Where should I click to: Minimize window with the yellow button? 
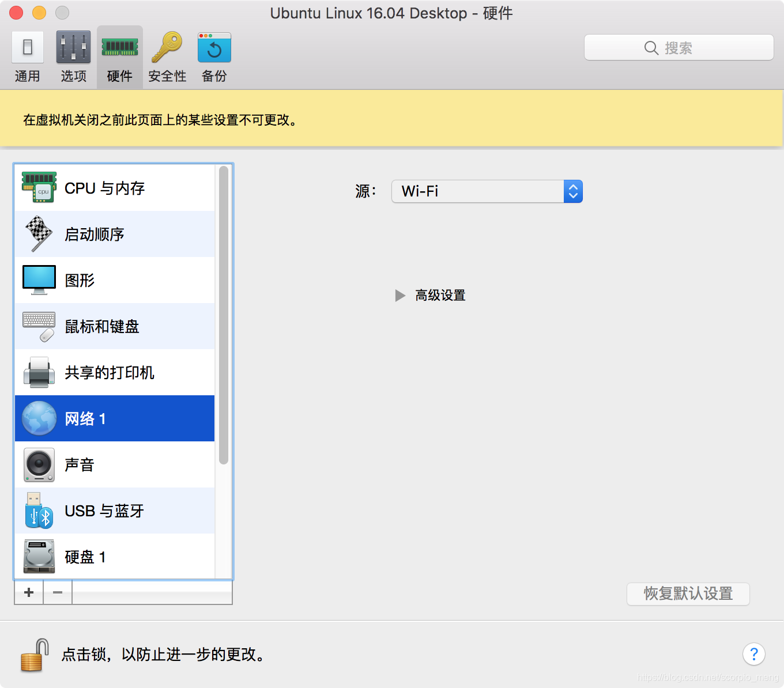[39, 13]
